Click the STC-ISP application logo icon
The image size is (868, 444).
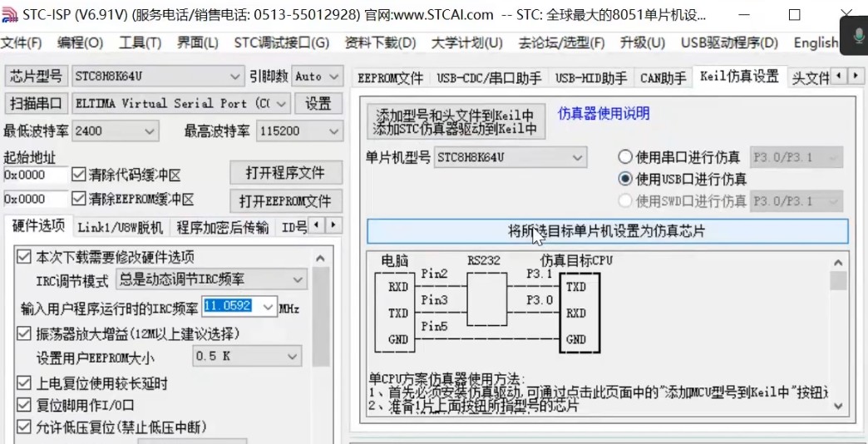point(10,14)
